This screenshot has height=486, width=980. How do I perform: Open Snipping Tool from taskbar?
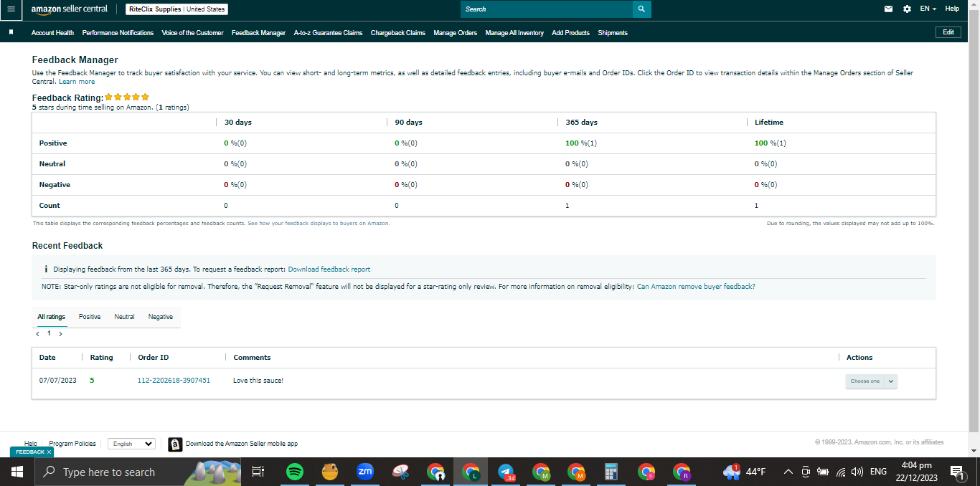pyautogui.click(x=400, y=472)
